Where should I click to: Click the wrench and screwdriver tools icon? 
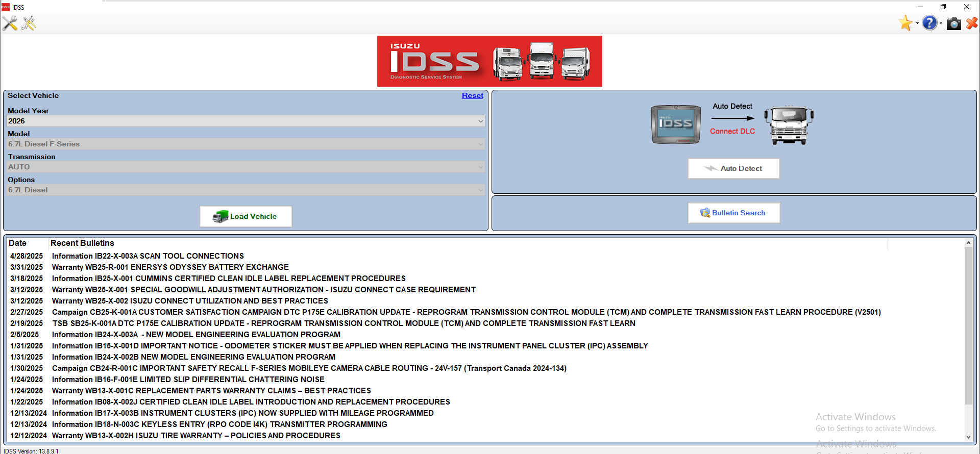pyautogui.click(x=10, y=23)
